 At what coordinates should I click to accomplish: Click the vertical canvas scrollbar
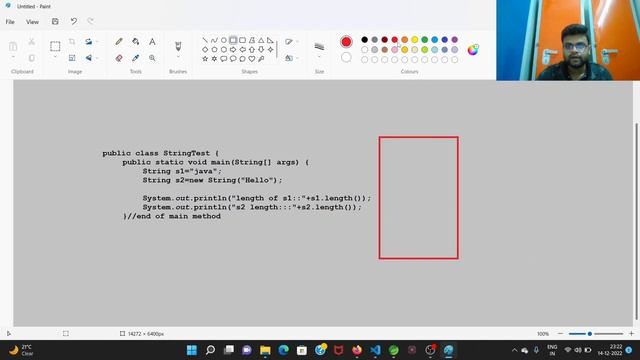click(637, 222)
